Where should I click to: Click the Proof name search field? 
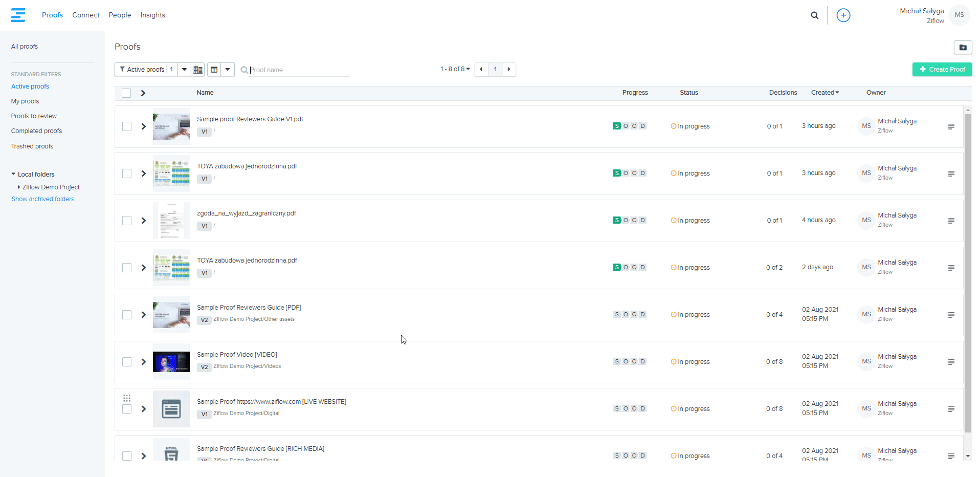[299, 70]
